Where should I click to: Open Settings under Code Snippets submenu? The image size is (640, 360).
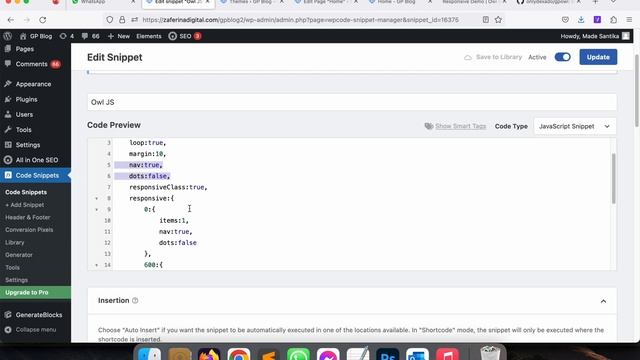(16, 280)
